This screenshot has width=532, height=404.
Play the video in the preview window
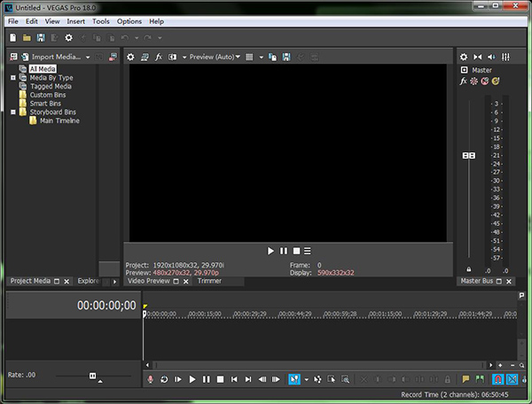pos(270,251)
